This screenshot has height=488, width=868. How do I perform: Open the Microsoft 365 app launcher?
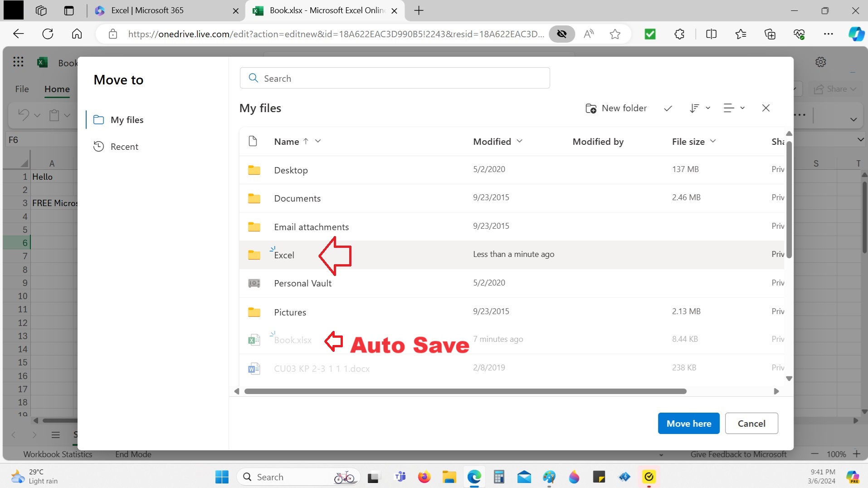[18, 62]
